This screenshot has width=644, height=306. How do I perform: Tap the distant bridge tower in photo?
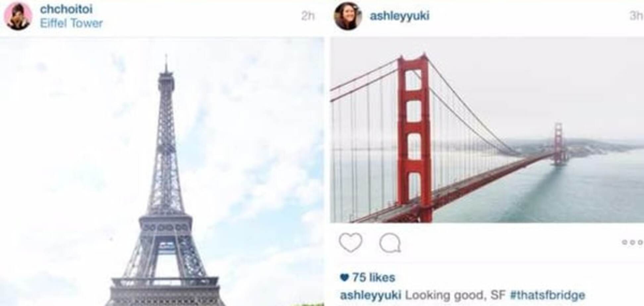tap(559, 143)
